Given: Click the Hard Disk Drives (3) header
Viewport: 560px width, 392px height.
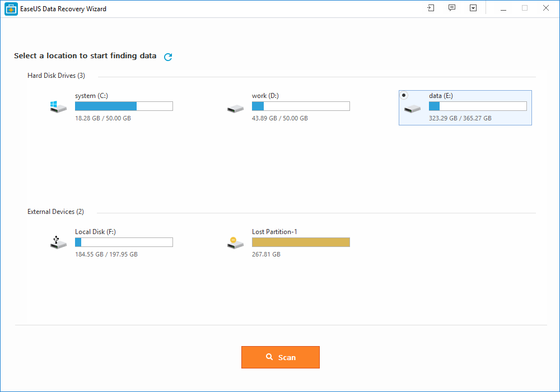Looking at the screenshot, I should point(56,76).
